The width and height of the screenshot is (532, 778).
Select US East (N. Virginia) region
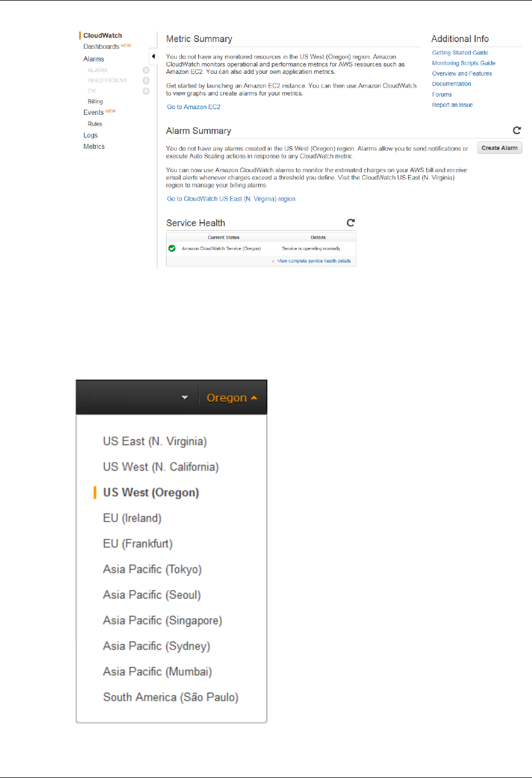click(155, 442)
